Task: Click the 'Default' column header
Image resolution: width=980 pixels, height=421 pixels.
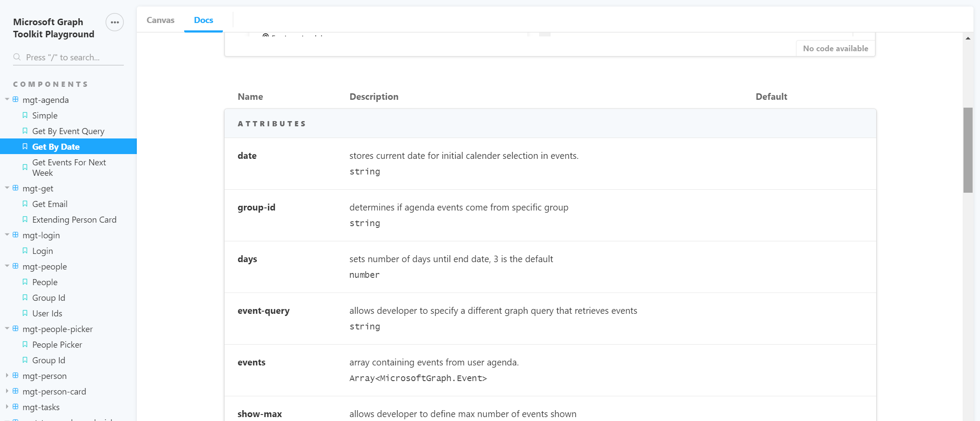Action: [771, 97]
